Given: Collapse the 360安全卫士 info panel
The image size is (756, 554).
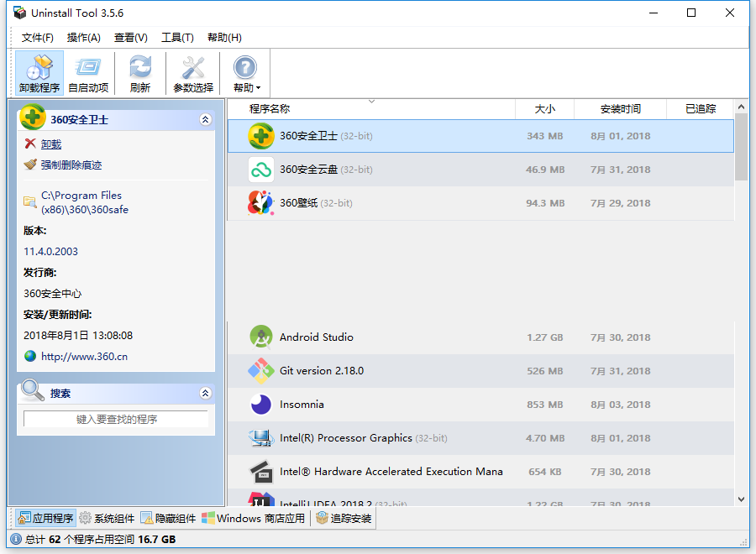Looking at the screenshot, I should click(206, 118).
